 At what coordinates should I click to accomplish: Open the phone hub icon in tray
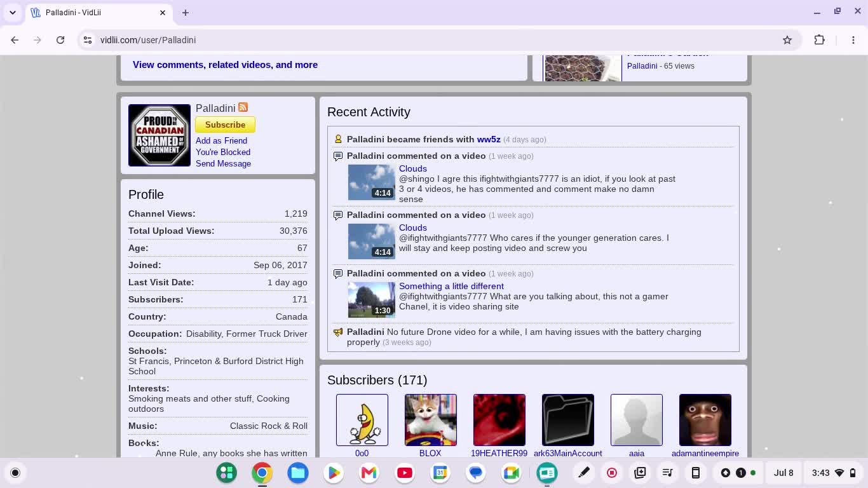[x=696, y=473]
